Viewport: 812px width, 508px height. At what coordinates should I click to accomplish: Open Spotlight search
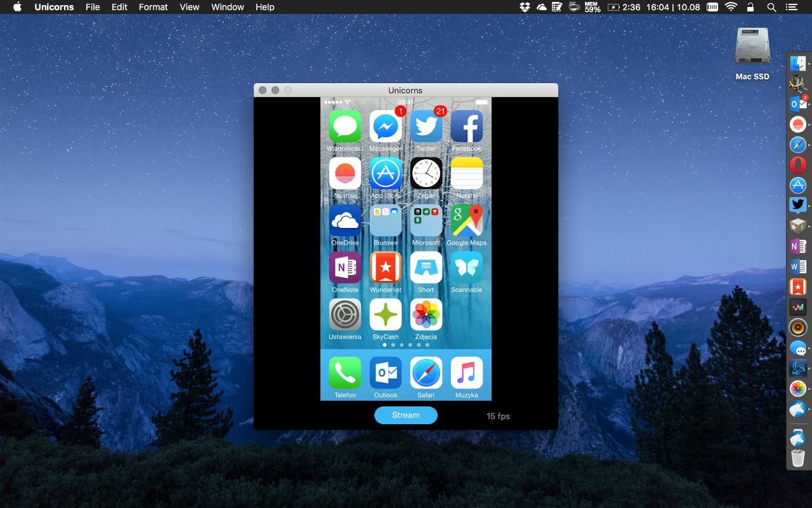tap(771, 7)
